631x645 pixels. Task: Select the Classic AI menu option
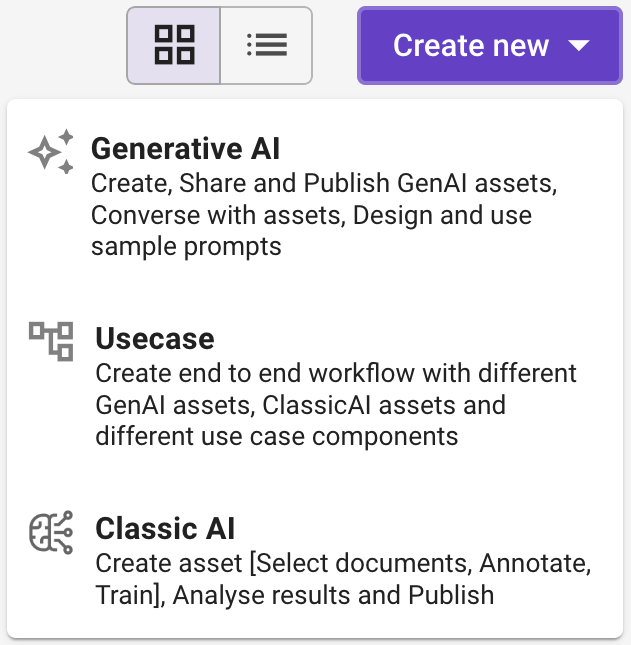point(315,559)
